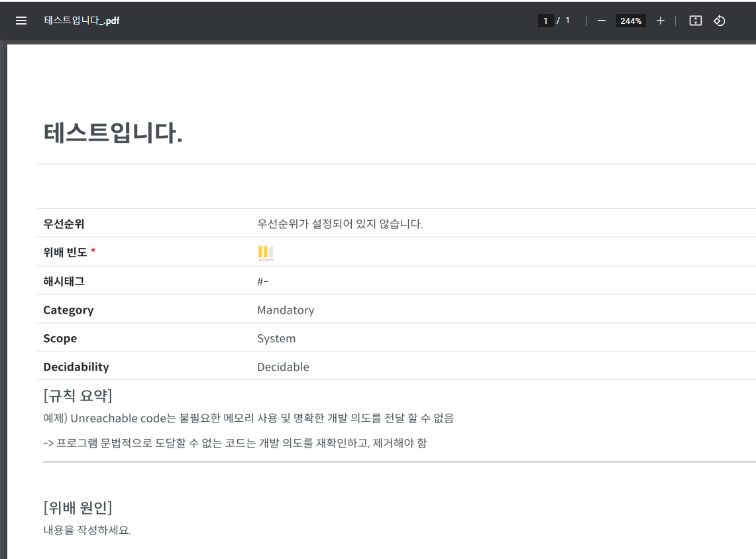
Task: Click the current page number field
Action: tap(545, 21)
